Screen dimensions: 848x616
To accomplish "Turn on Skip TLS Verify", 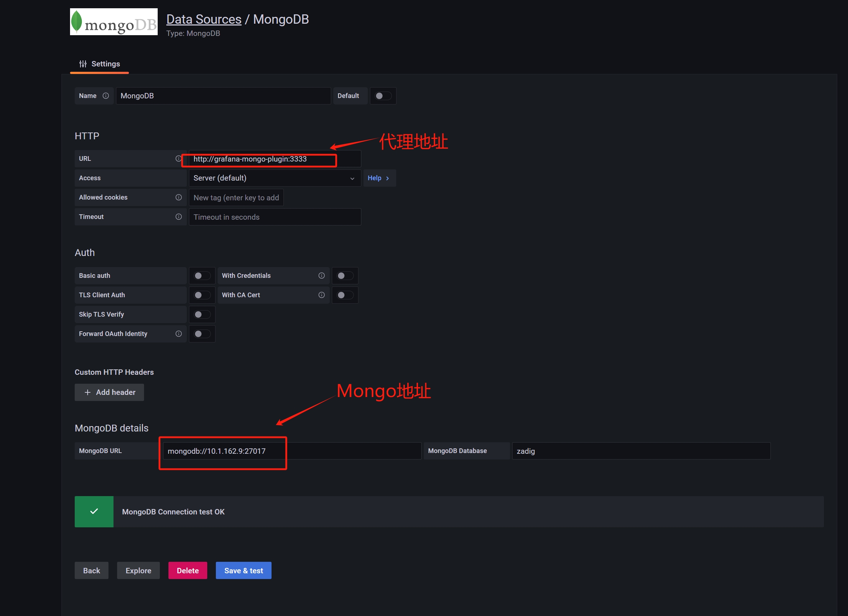I will [x=202, y=314].
